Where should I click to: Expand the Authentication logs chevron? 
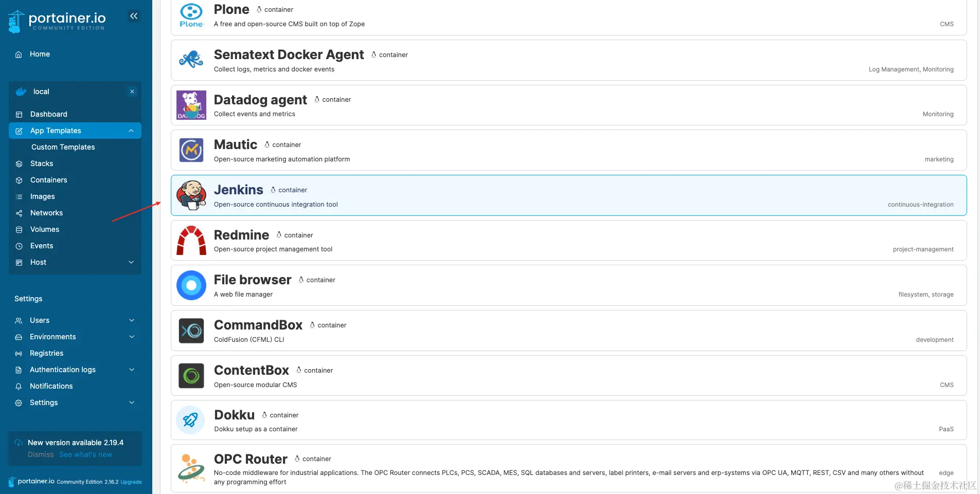coord(132,370)
